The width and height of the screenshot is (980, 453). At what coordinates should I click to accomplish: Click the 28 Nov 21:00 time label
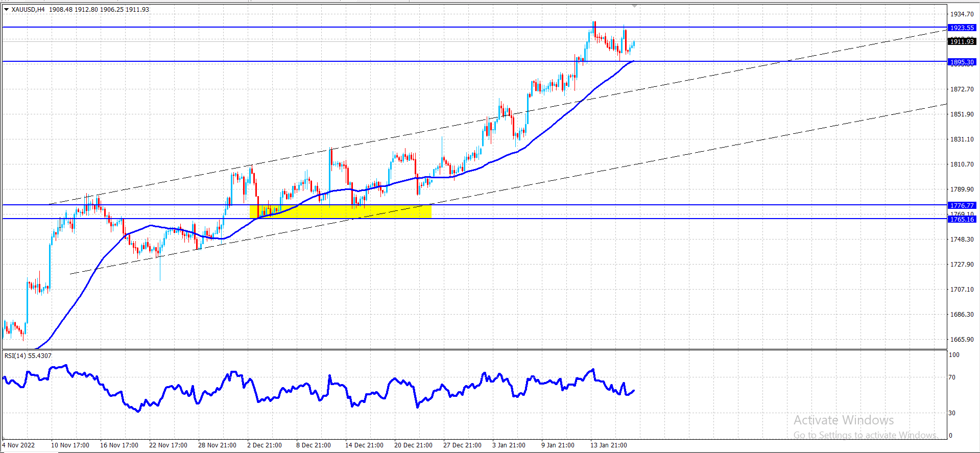click(x=217, y=445)
